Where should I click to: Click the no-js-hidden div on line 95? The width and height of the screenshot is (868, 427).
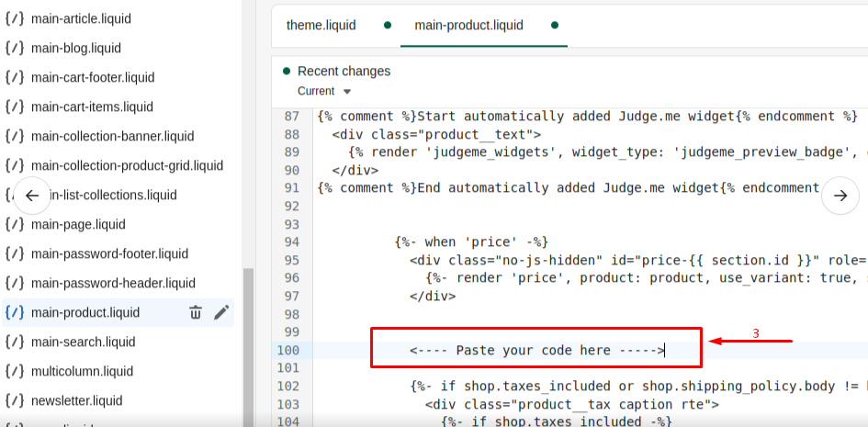pyautogui.click(x=638, y=260)
